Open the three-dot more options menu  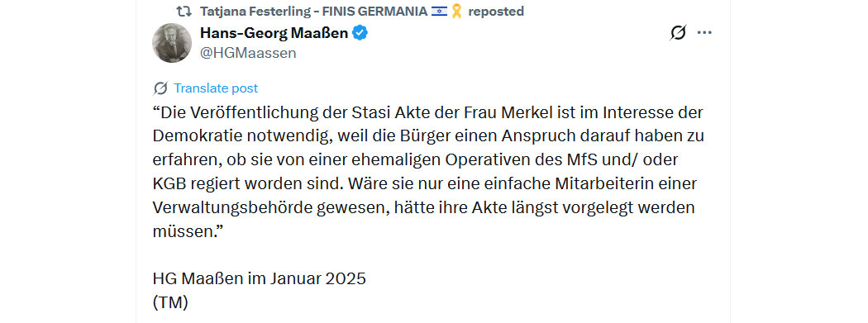coord(704,33)
